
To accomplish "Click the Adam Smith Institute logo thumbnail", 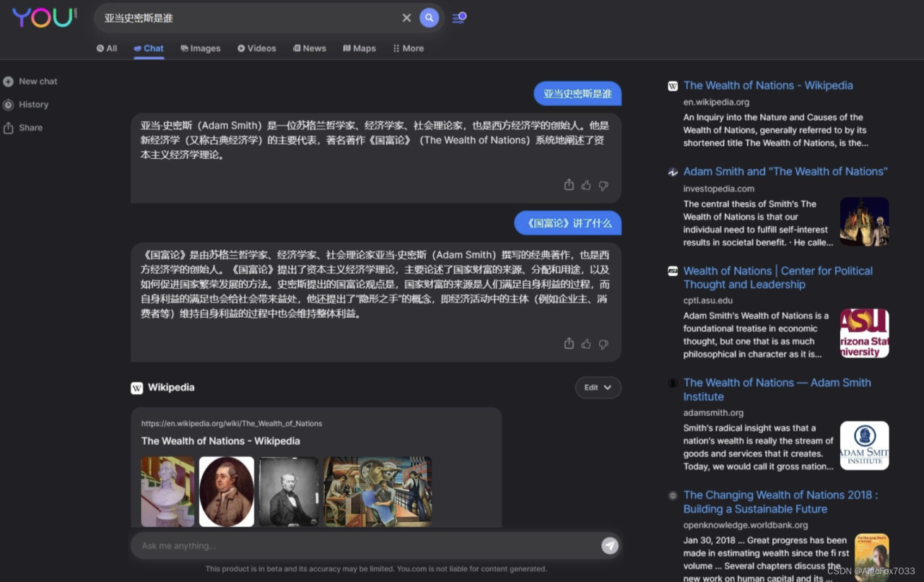I will pyautogui.click(x=865, y=446).
